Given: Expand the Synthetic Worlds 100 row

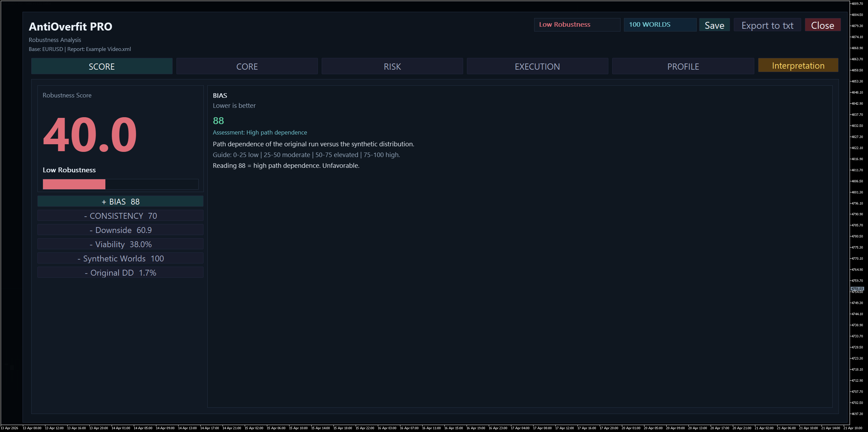Looking at the screenshot, I should point(120,258).
